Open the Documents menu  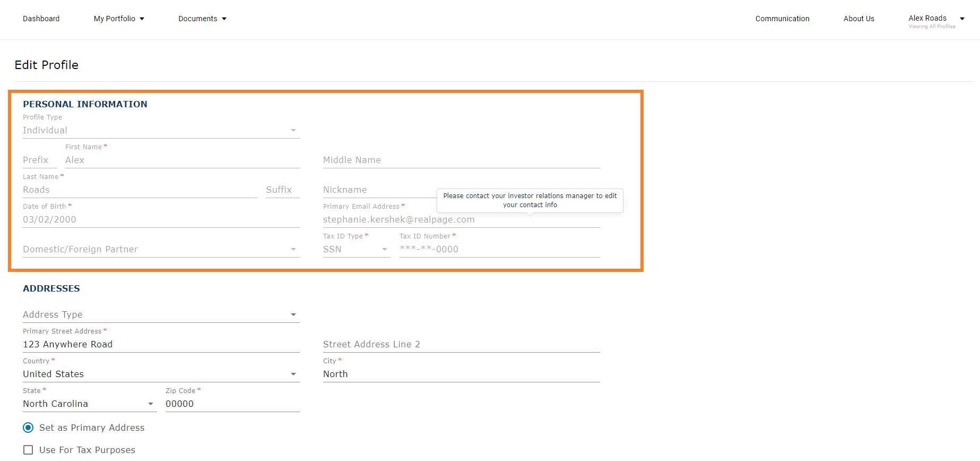202,19
